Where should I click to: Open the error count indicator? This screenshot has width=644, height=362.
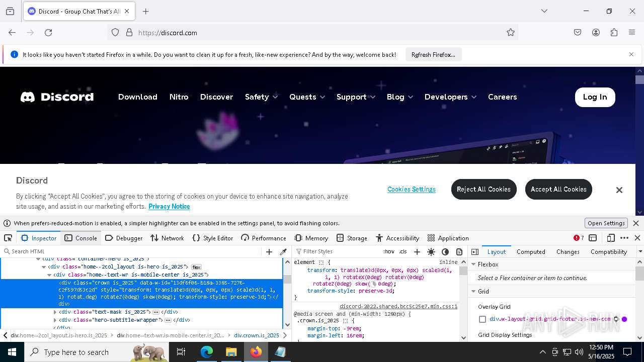coord(579,238)
